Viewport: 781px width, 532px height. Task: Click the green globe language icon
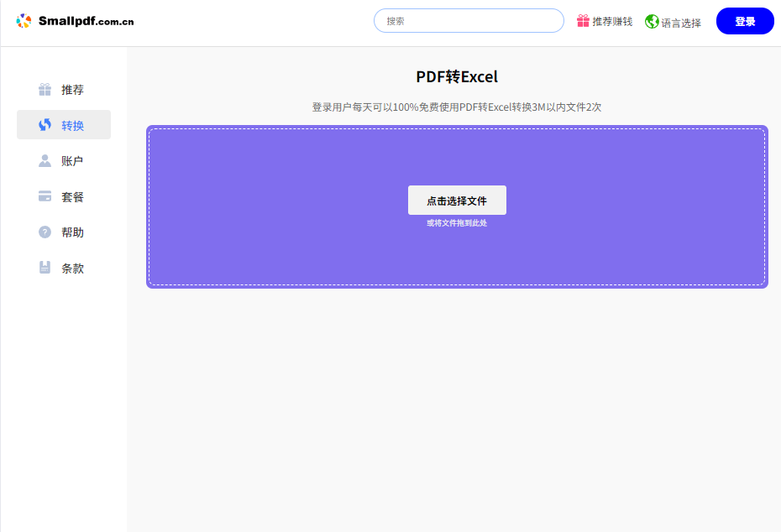[652, 22]
